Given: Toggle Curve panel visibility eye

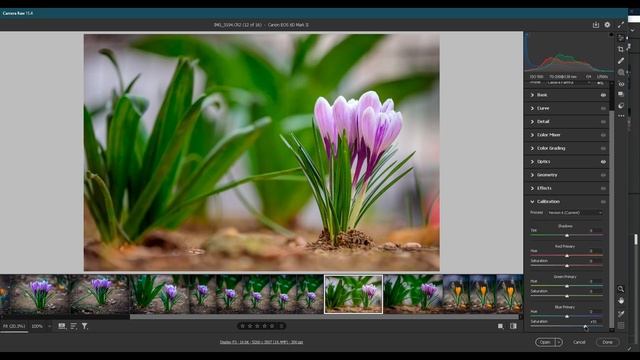Looking at the screenshot, I should [603, 109].
